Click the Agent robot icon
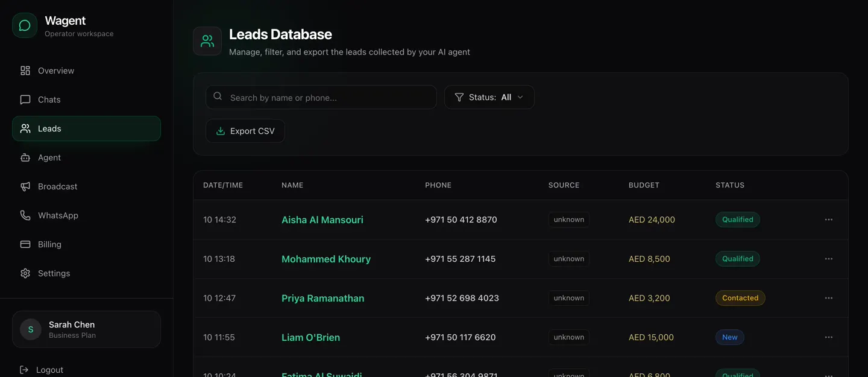The height and width of the screenshot is (377, 868). point(25,157)
